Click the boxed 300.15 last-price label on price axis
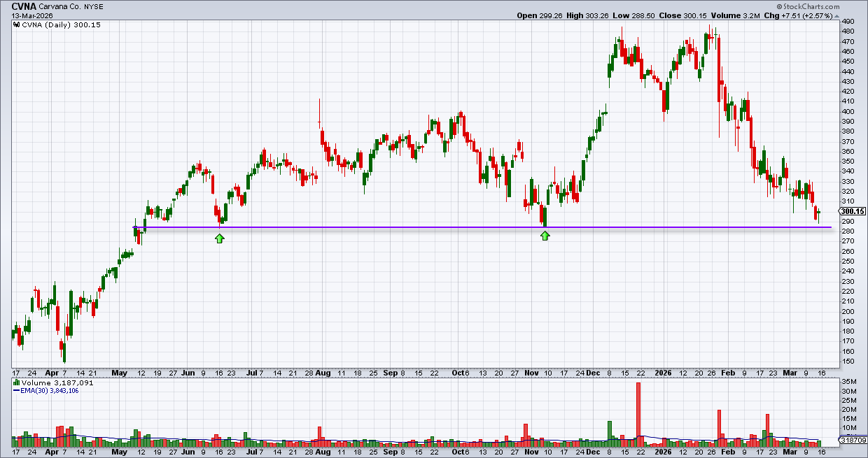The image size is (868, 458). pos(852,211)
